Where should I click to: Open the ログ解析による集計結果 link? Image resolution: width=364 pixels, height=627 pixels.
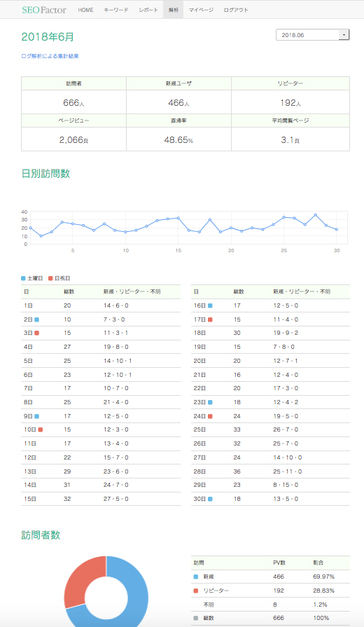click(x=50, y=56)
